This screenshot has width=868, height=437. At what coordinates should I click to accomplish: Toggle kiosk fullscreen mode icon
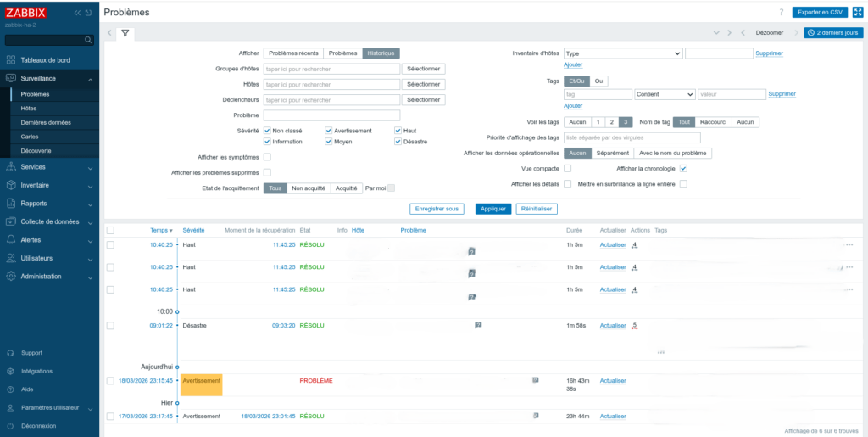[858, 12]
